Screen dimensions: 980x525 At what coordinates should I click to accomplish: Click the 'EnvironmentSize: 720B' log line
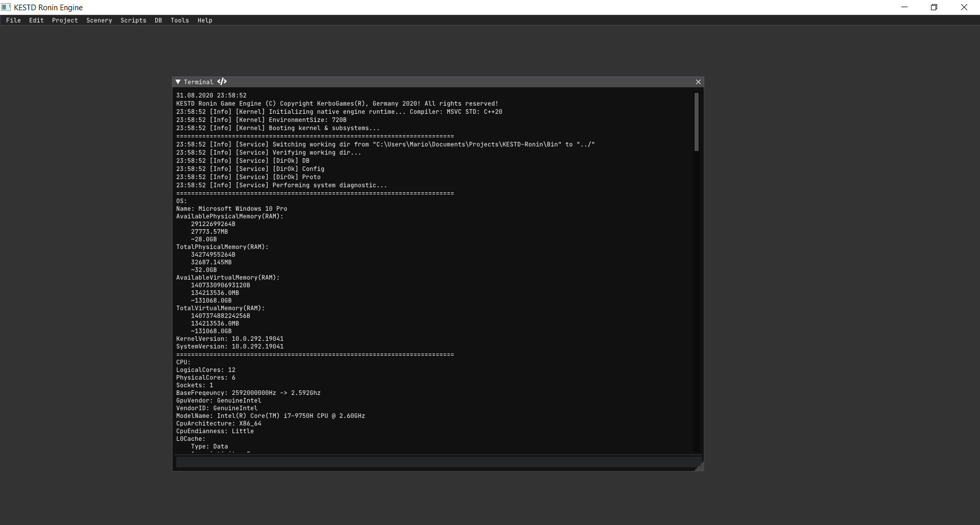(261, 120)
